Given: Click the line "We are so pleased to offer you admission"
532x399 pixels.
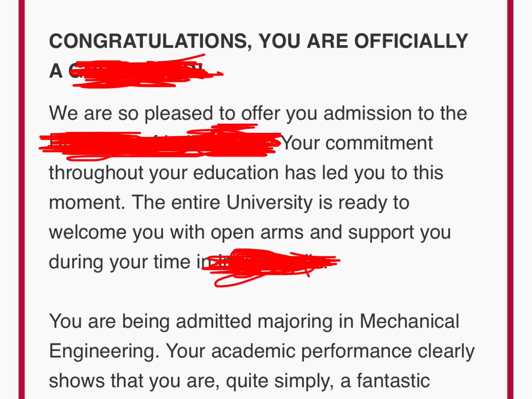Looking at the screenshot, I should point(258,114).
